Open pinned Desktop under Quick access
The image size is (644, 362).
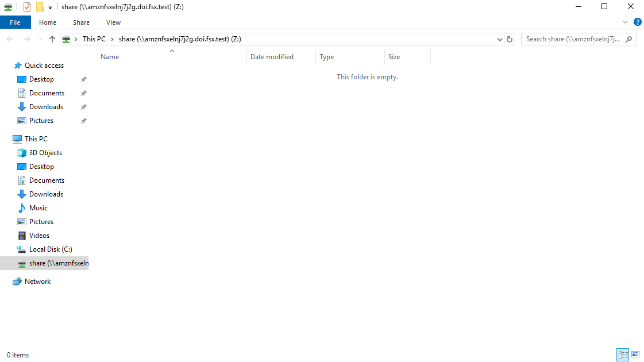pos(41,79)
